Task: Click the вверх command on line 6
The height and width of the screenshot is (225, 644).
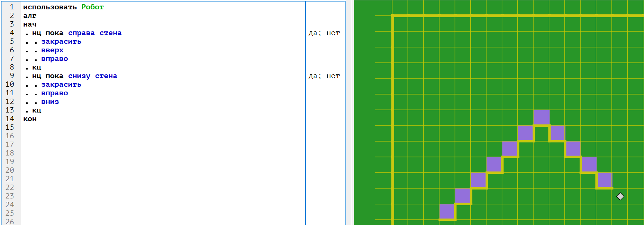Action: pyautogui.click(x=52, y=50)
